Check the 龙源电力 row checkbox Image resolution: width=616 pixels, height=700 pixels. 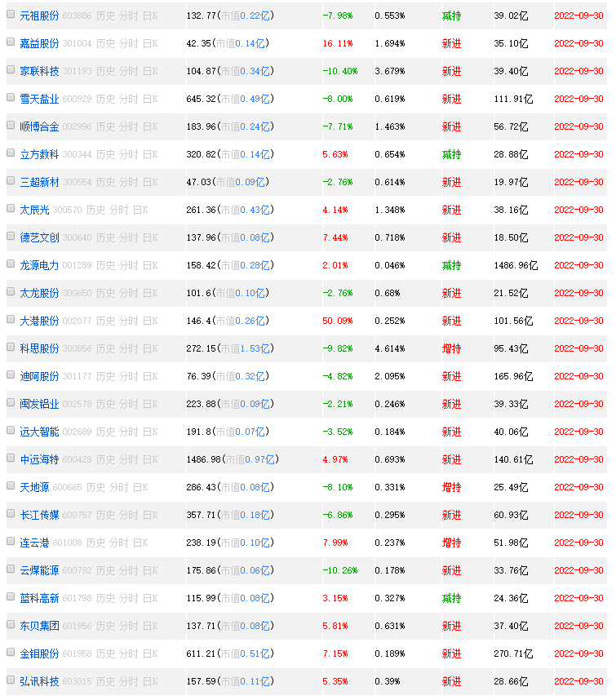11,264
